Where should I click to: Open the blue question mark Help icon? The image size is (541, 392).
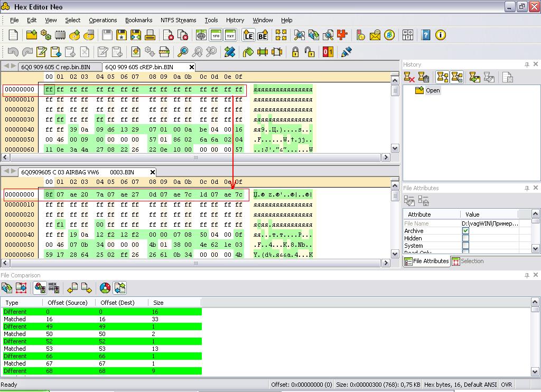(426, 35)
